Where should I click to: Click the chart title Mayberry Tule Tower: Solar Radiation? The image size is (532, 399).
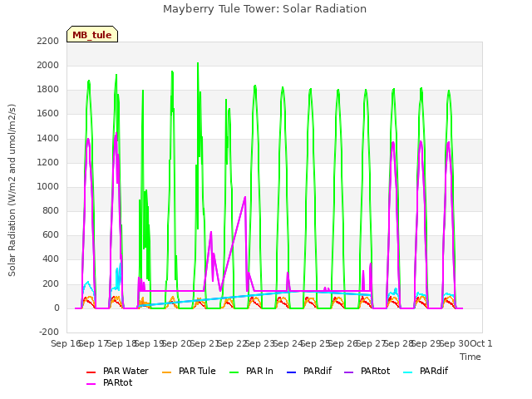click(x=264, y=9)
